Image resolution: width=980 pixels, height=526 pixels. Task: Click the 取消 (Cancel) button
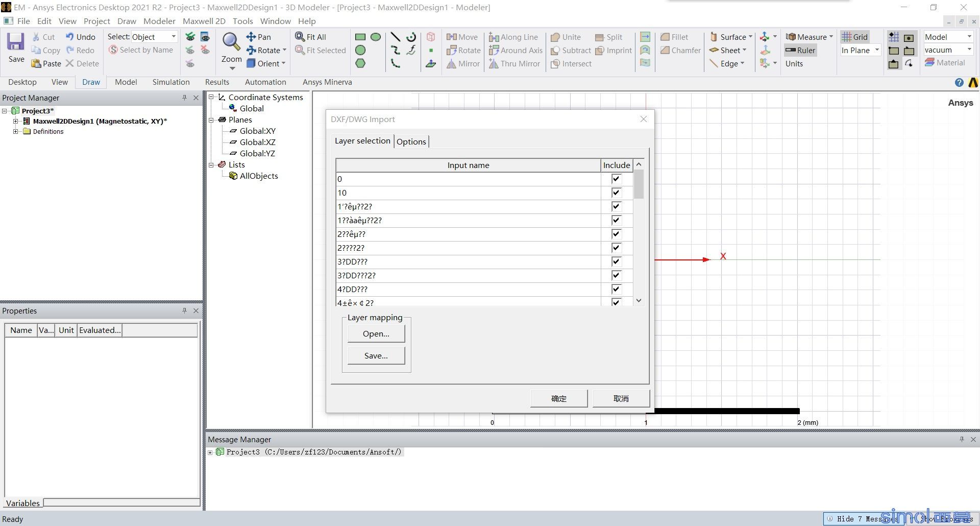(x=621, y=398)
